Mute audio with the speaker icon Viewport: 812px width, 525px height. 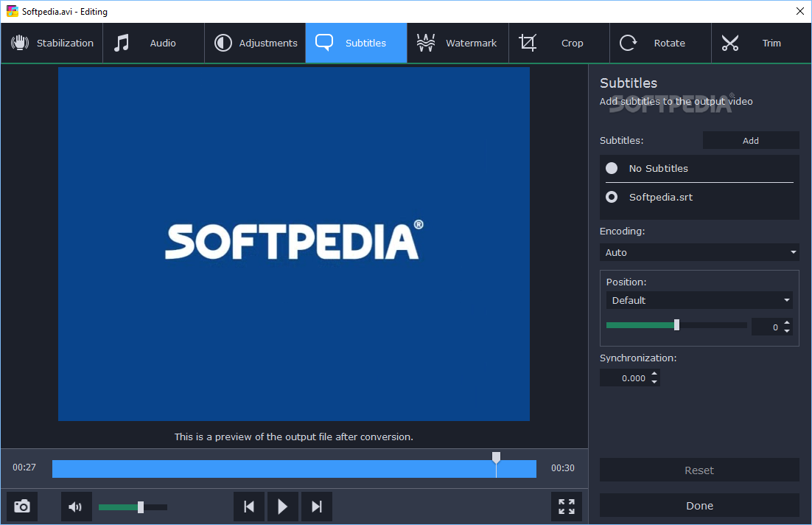click(x=76, y=507)
